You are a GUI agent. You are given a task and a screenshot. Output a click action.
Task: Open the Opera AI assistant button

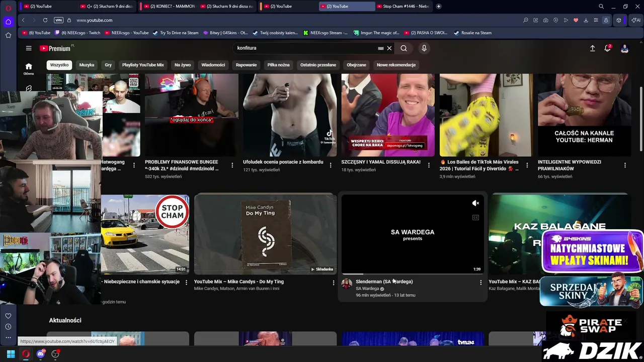636,20
